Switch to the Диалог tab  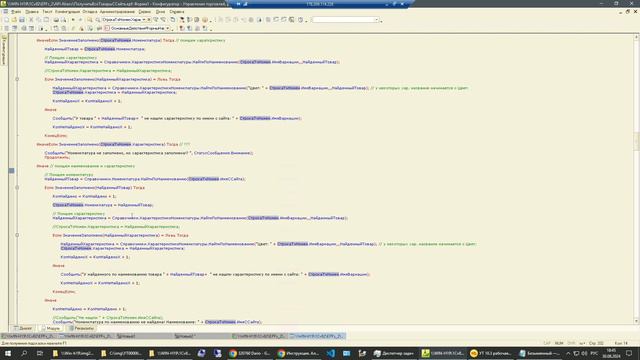click(23, 328)
